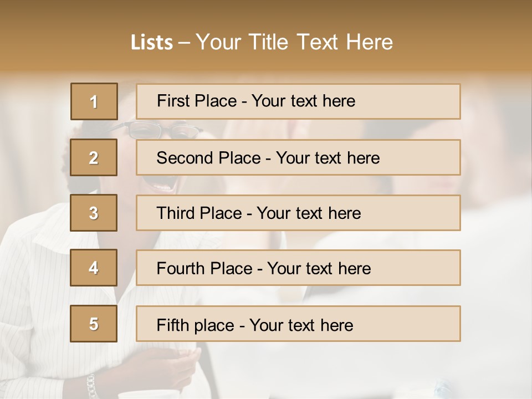Select the number 1 box
The width and height of the screenshot is (532, 399).
click(94, 101)
